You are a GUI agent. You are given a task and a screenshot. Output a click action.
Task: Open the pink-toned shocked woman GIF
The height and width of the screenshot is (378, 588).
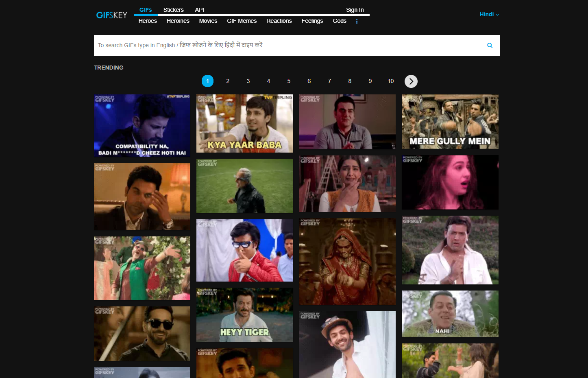coord(450,182)
